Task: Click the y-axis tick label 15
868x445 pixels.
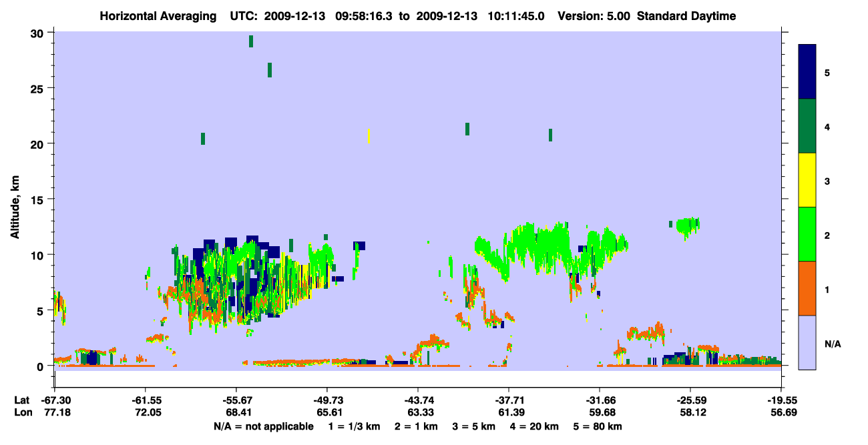Action: (x=39, y=199)
